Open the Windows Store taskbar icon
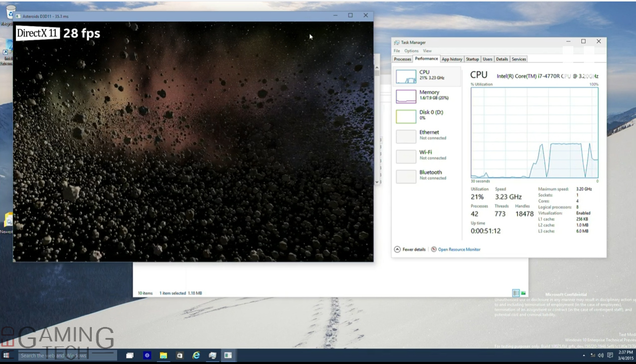Screen dimensions: 636x364 click(x=180, y=355)
